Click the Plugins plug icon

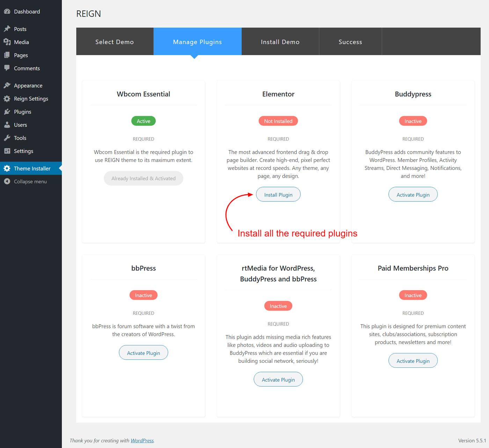tap(7, 112)
